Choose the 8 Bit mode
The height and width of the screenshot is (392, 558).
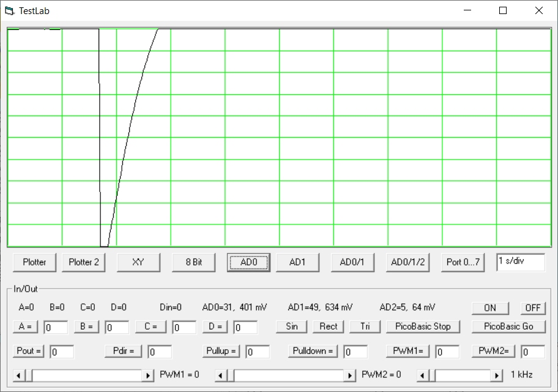coord(193,262)
